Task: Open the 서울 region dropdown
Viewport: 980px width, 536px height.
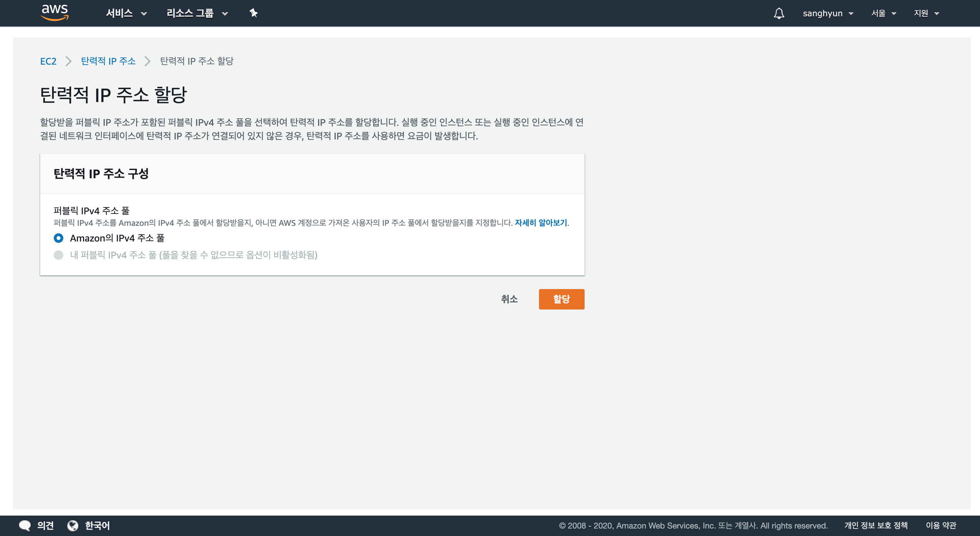Action: pyautogui.click(x=883, y=13)
